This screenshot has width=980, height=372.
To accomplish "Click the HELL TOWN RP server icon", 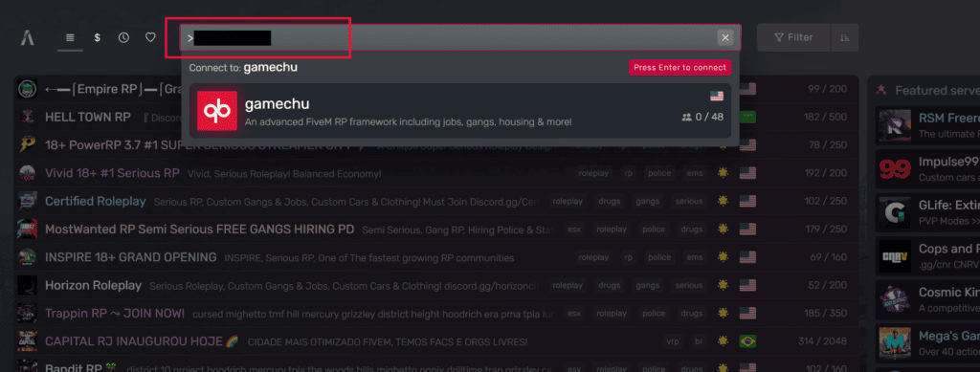I will click(x=28, y=117).
